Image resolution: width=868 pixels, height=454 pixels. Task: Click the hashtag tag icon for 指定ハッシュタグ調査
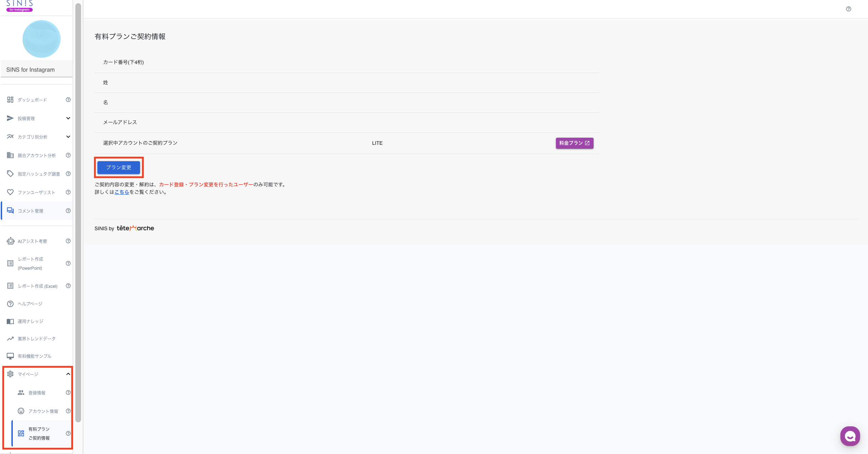tap(10, 174)
